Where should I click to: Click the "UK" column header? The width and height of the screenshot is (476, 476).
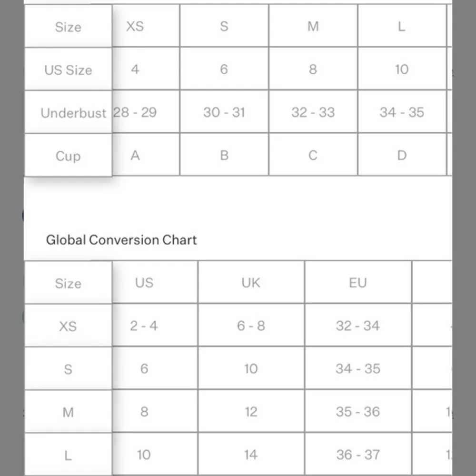point(251,283)
